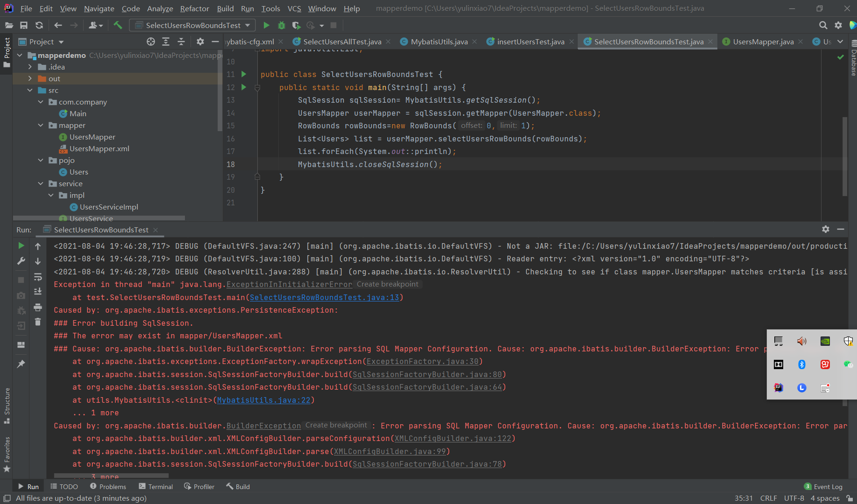Click run gutter arrow on line 12
The height and width of the screenshot is (504, 857).
[243, 87]
